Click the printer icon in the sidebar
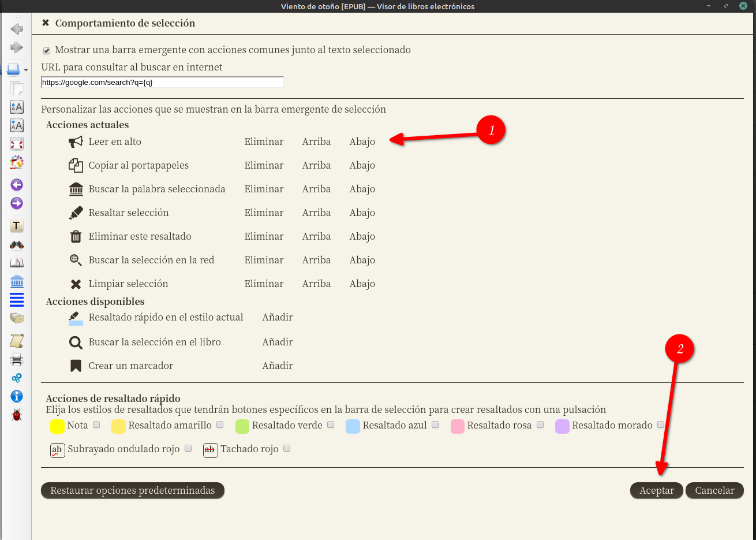 (x=17, y=359)
